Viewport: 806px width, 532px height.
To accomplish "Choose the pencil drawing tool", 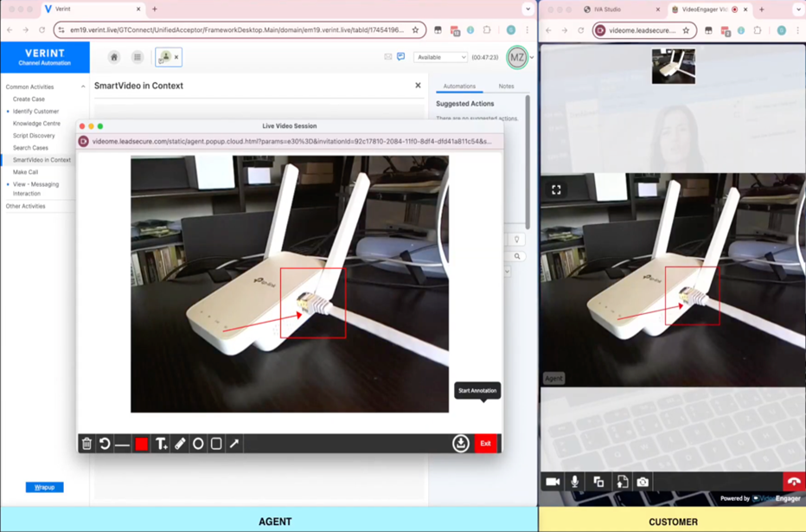I will coord(179,444).
